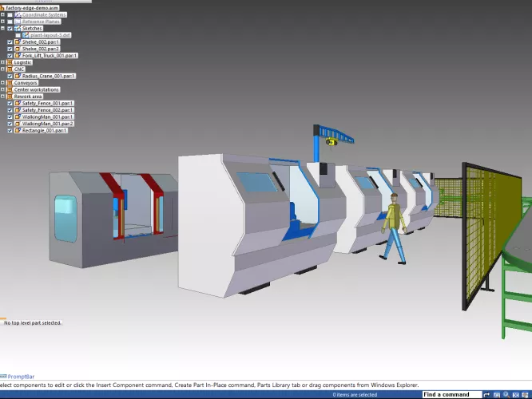Image resolution: width=532 pixels, height=399 pixels.
Task: Select the WalkingMan_001.par:1 label
Action: click(47, 117)
